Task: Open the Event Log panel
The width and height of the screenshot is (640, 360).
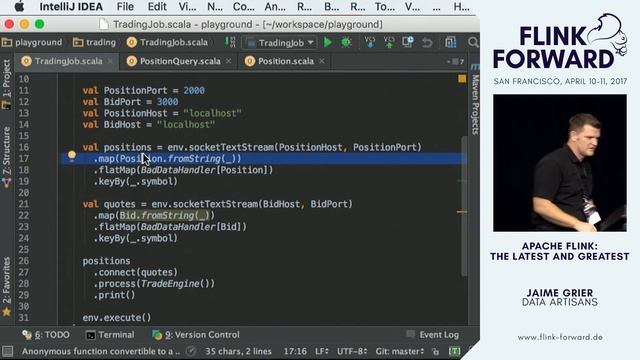Action: (433, 335)
